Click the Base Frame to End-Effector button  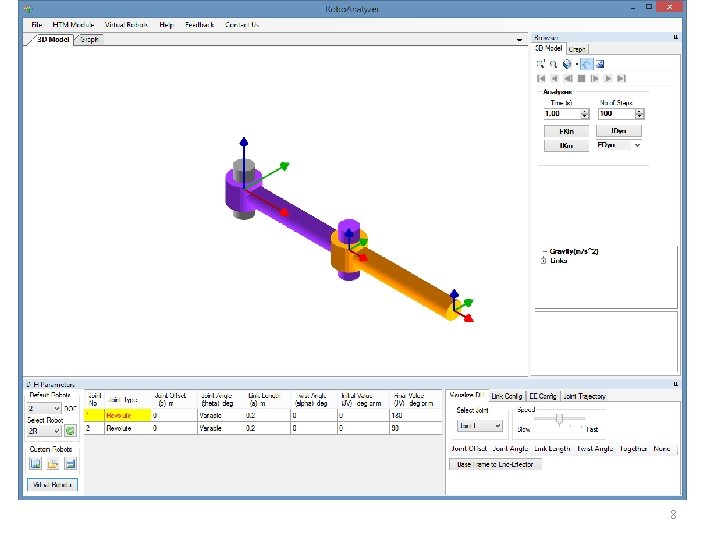(495, 465)
